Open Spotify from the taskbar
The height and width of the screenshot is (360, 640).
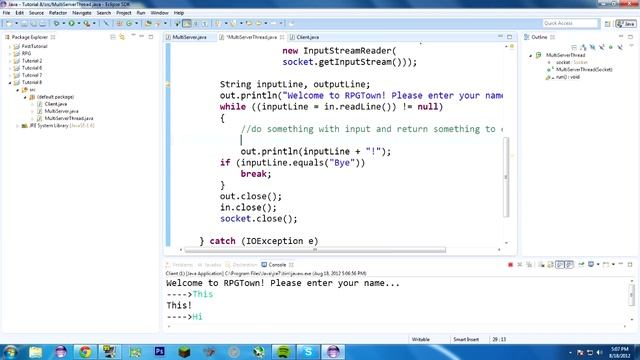click(x=283, y=352)
